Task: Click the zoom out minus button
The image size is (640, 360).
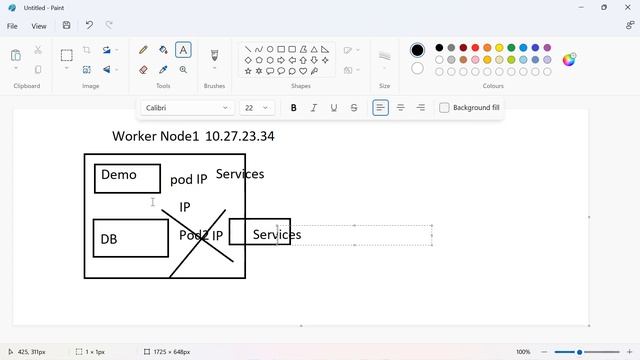Action: [544, 351]
